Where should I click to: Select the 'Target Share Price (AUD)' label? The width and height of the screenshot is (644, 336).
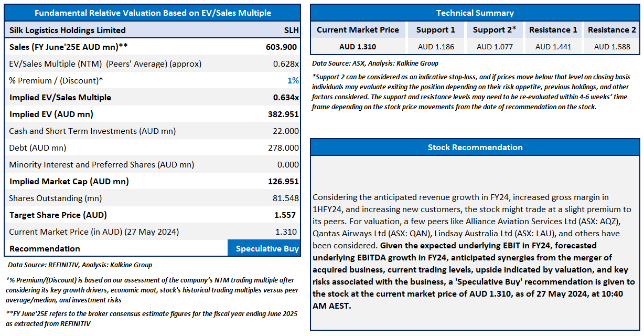[58, 215]
